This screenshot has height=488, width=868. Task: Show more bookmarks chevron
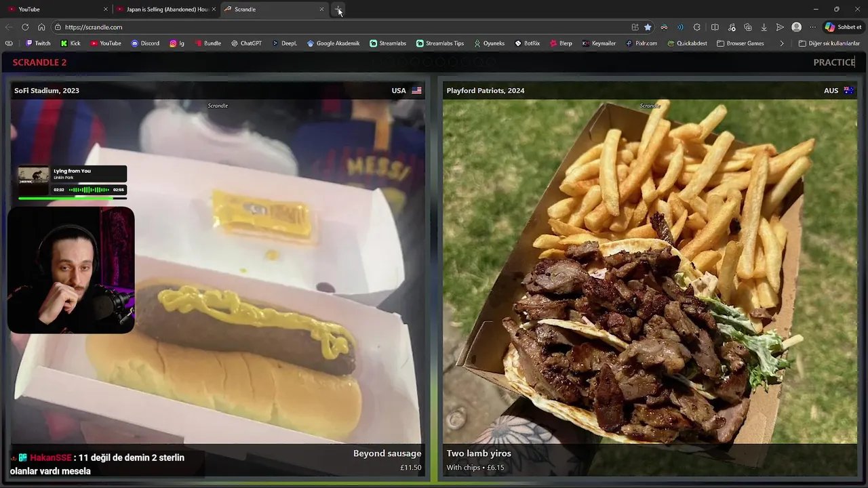(782, 43)
